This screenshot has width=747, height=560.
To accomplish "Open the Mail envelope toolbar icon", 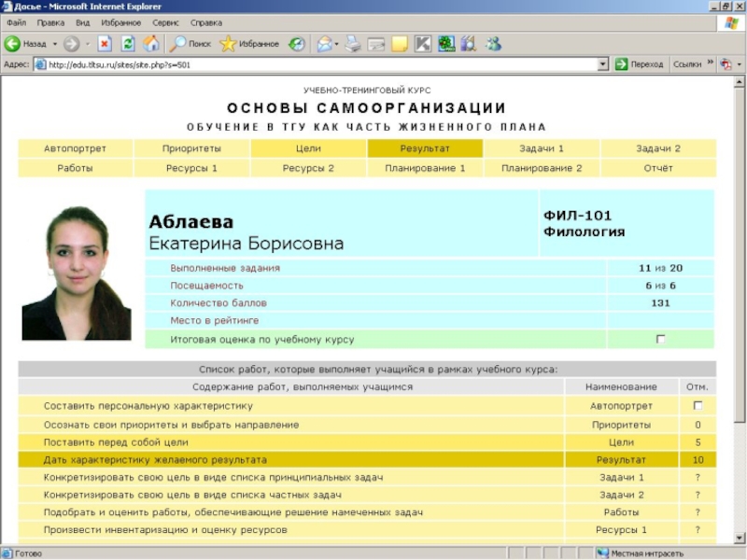I will 323,44.
